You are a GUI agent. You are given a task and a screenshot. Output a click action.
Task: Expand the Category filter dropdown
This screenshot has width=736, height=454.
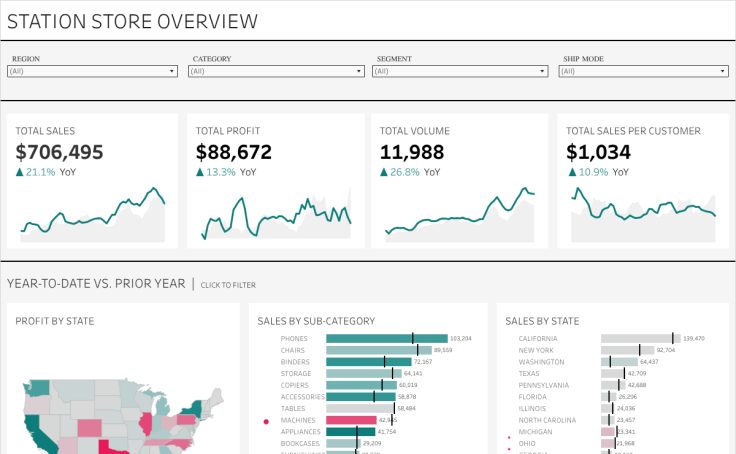click(x=277, y=71)
